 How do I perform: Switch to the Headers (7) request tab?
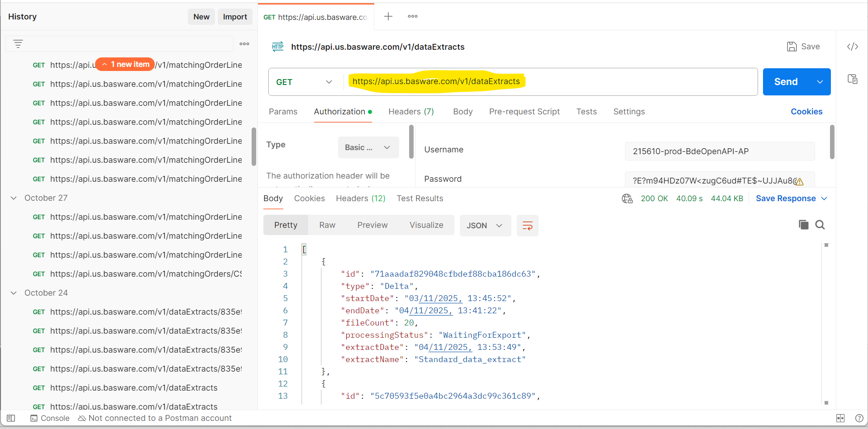tap(410, 112)
